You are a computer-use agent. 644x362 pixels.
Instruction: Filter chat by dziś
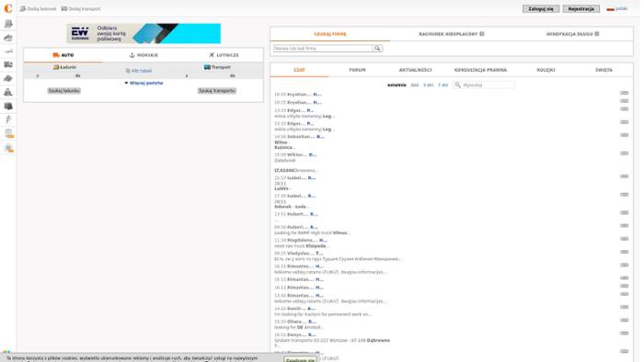coord(415,85)
